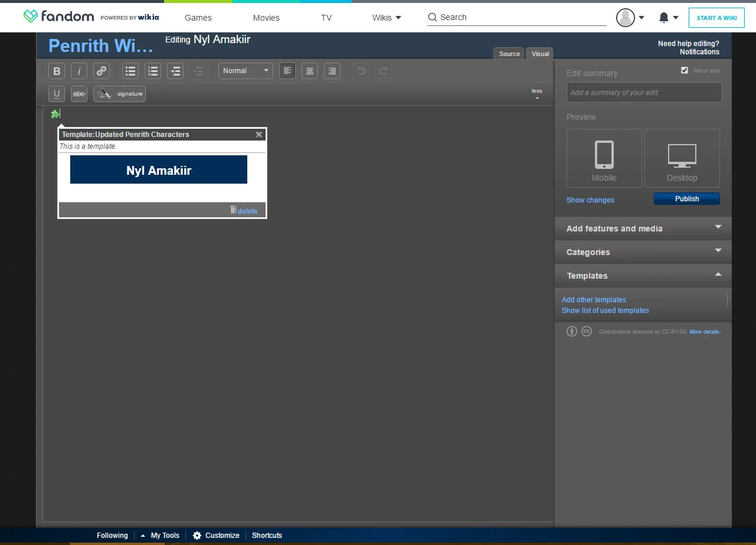Image resolution: width=756 pixels, height=545 pixels.
Task: Apply strikethrough formatting
Action: tap(78, 94)
